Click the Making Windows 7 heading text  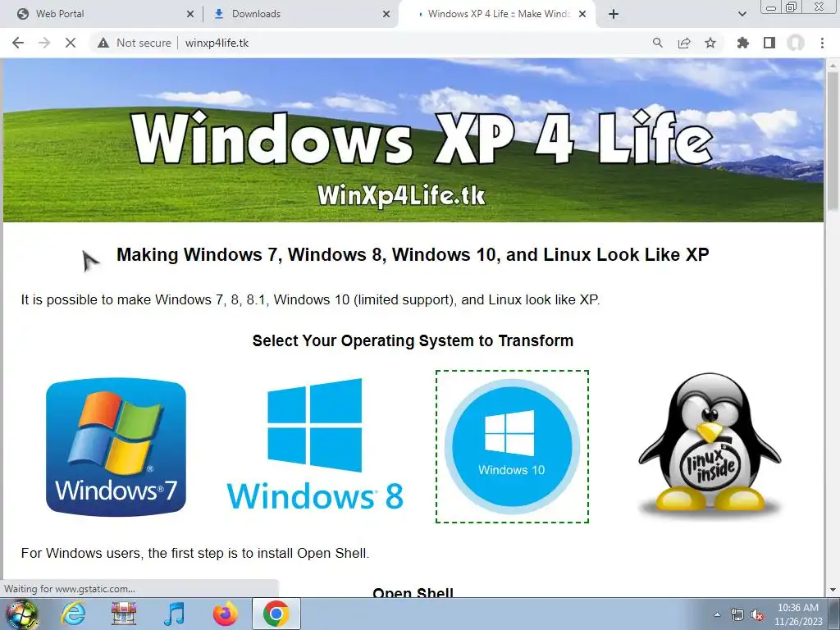[x=413, y=254]
